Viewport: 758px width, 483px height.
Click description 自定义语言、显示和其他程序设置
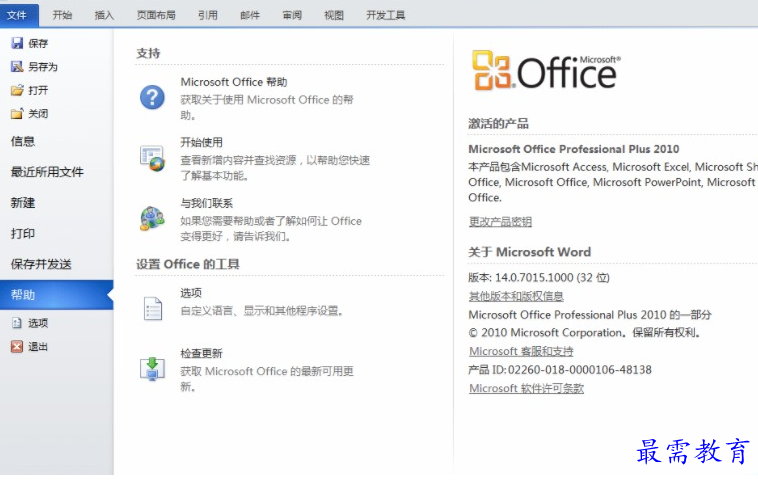(x=262, y=310)
